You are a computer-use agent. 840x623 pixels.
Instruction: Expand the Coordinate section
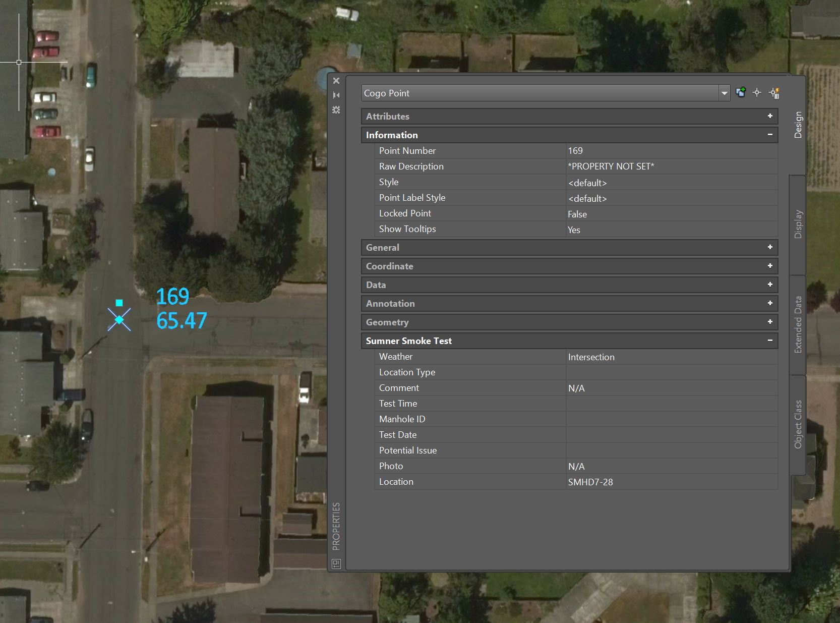(x=770, y=266)
